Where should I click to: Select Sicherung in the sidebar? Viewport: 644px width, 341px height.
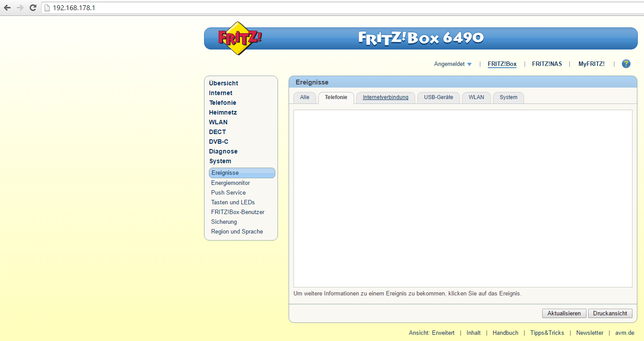(224, 222)
